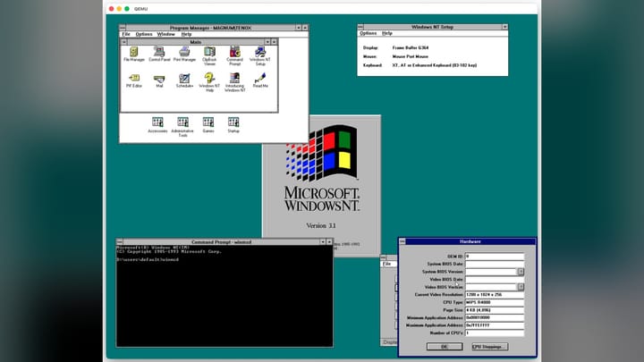Click the Windows NT Setup title bar
644x362 pixels.
433,27
